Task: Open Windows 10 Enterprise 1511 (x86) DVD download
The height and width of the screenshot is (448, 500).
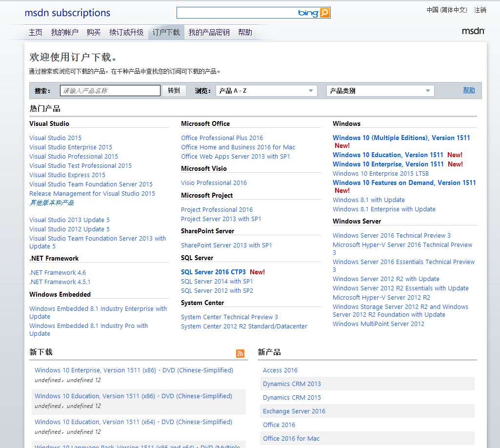Action: tap(134, 370)
